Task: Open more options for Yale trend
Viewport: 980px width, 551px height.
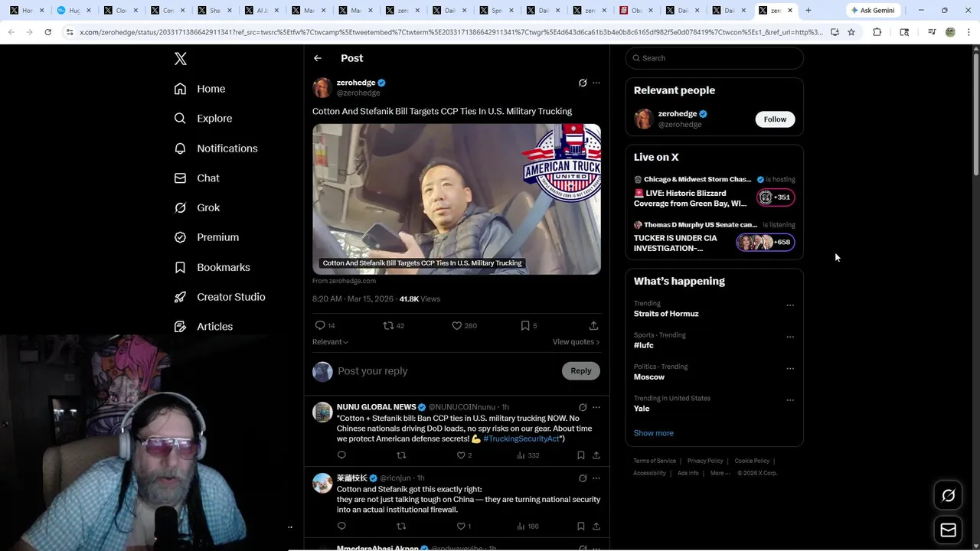Action: (x=790, y=400)
